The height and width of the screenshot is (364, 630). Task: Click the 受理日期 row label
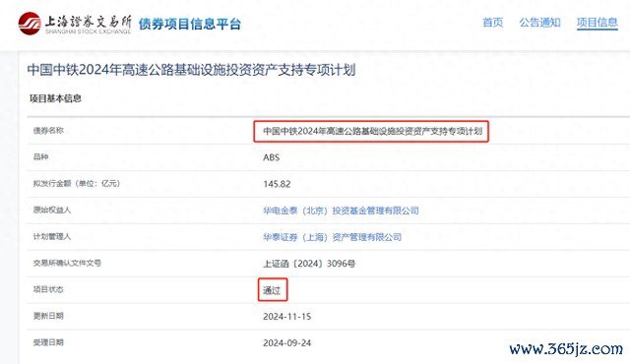[x=48, y=342]
